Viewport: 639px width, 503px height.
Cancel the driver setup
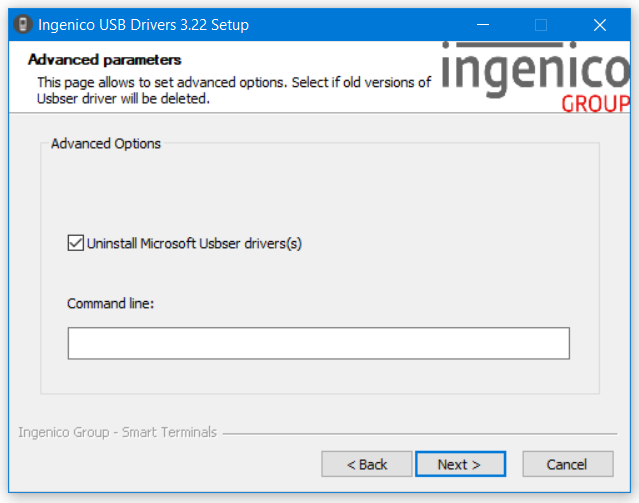coord(568,464)
